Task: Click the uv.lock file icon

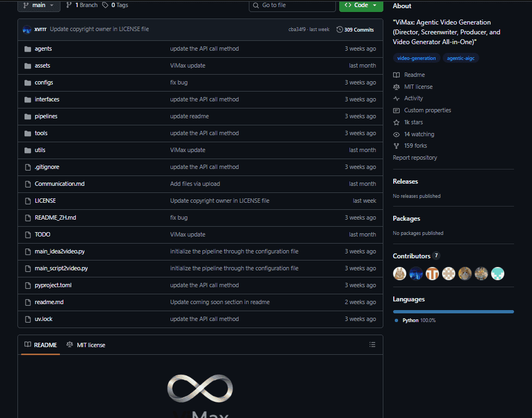Action: 28,319
